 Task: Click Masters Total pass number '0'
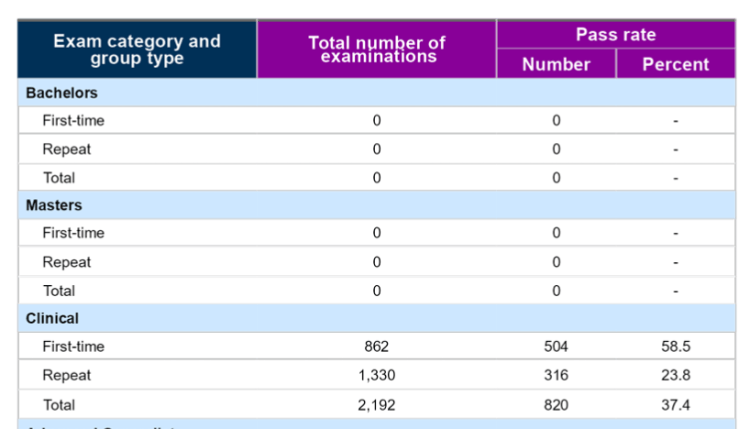click(556, 291)
